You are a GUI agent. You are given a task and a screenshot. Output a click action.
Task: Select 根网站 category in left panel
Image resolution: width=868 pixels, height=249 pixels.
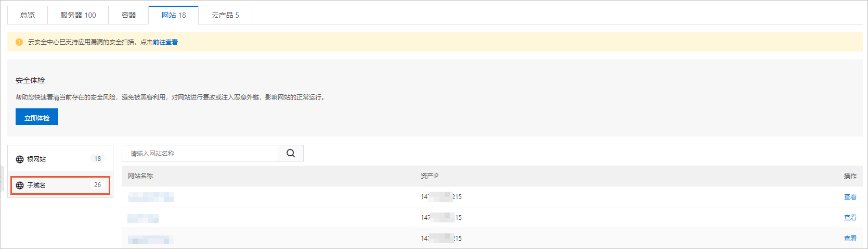click(60, 159)
